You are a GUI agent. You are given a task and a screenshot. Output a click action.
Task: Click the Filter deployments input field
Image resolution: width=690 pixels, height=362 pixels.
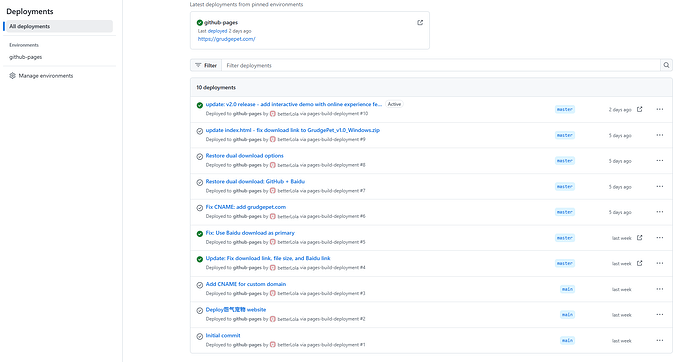coord(441,65)
